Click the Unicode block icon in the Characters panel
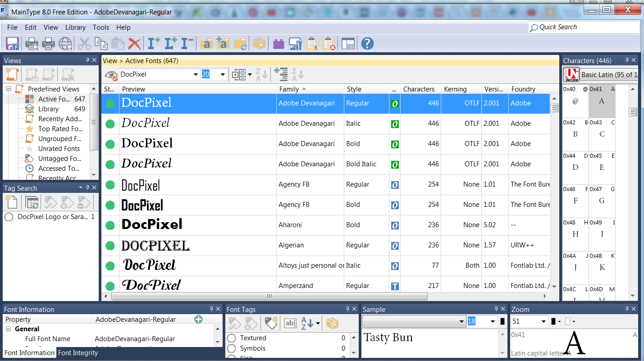Viewport: 644px width, 361px height. (571, 74)
